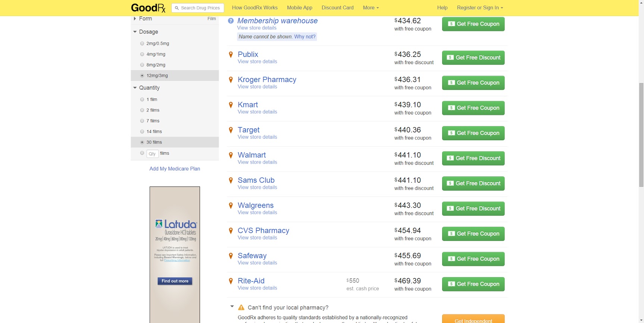The image size is (644, 323).
Task: Click the GoodRx logo
Action: 148,8
